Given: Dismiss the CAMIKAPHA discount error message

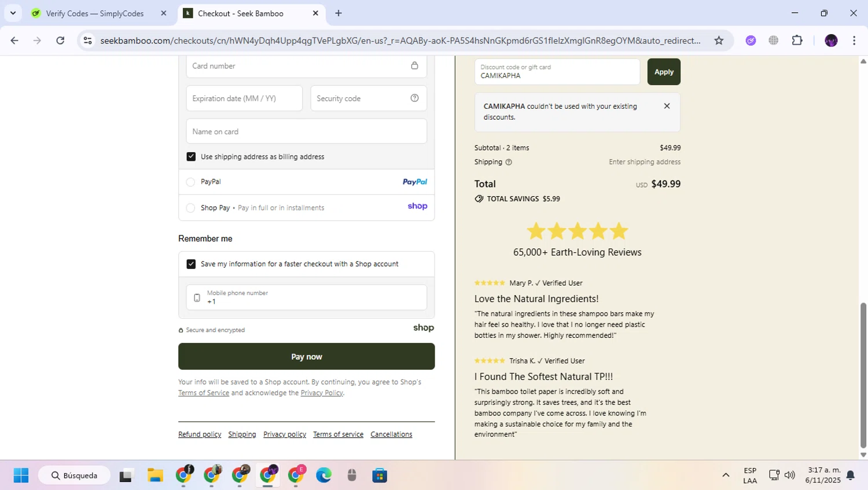Looking at the screenshot, I should (667, 106).
